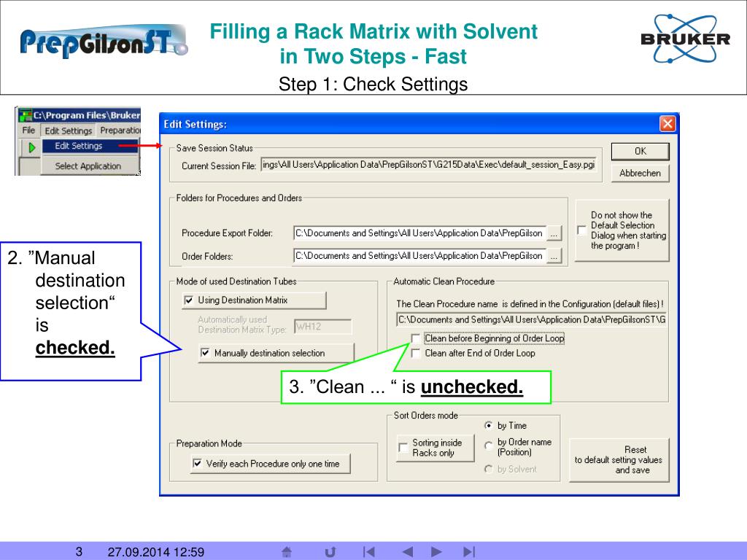Enable Clean after End of Order Loop
Screen dimensions: 747x560
pyautogui.click(x=415, y=354)
